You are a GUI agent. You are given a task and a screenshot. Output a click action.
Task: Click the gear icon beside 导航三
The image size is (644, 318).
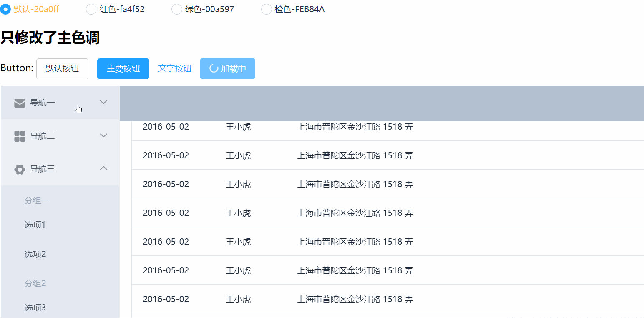[20, 169]
